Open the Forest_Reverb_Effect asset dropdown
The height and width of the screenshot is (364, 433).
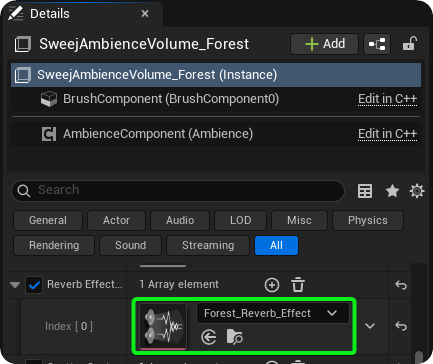click(273, 313)
